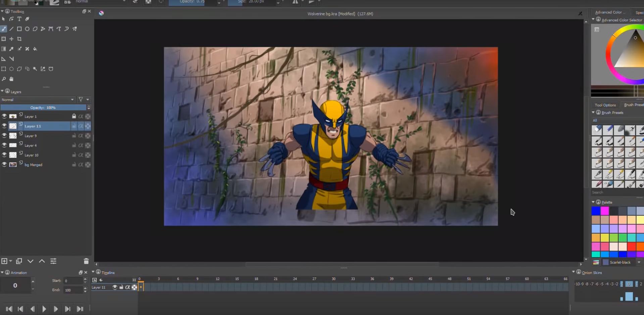This screenshot has height=315, width=644.
Task: Collapse the Toolbox docker
Action: [2, 11]
